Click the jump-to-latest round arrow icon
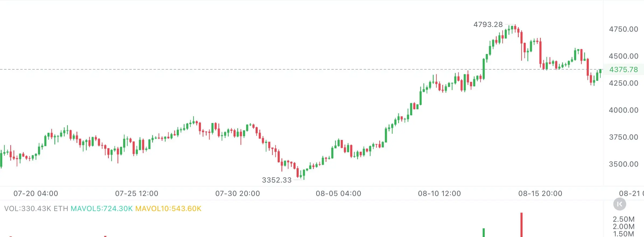The height and width of the screenshot is (237, 644). [619, 204]
